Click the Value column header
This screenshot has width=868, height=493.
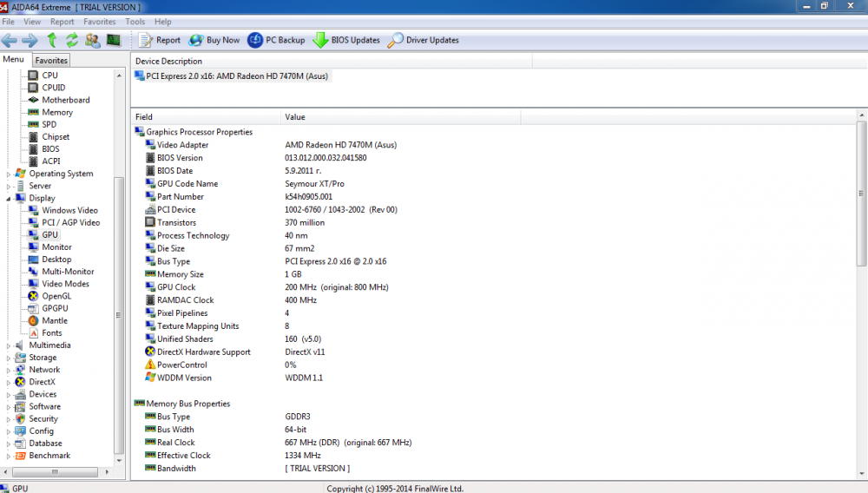[400, 117]
